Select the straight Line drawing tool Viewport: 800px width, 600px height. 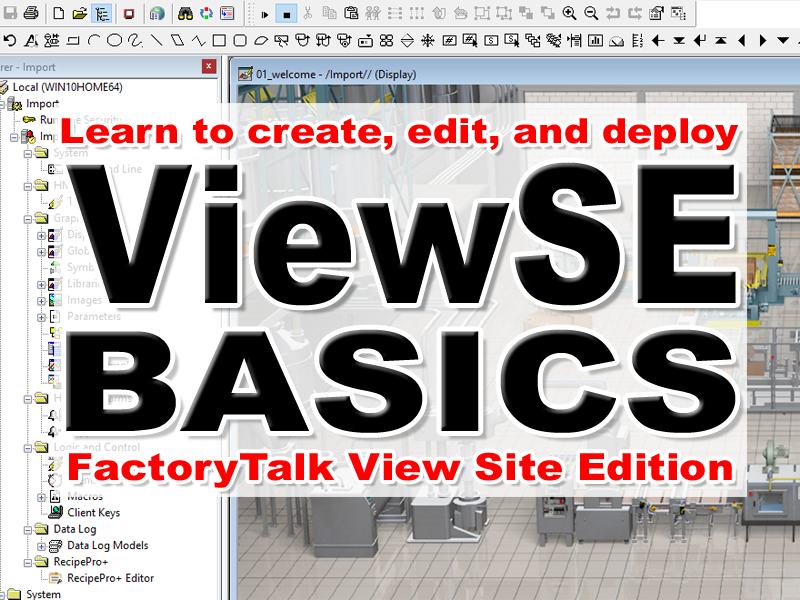point(157,40)
